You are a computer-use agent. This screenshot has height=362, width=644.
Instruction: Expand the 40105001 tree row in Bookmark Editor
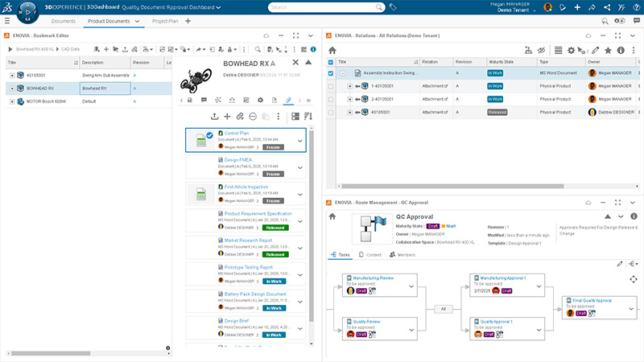(x=12, y=75)
